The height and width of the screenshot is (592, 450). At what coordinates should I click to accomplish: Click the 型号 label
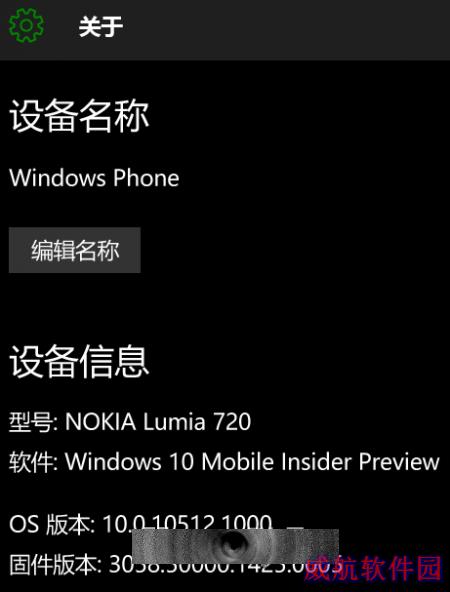point(31,422)
